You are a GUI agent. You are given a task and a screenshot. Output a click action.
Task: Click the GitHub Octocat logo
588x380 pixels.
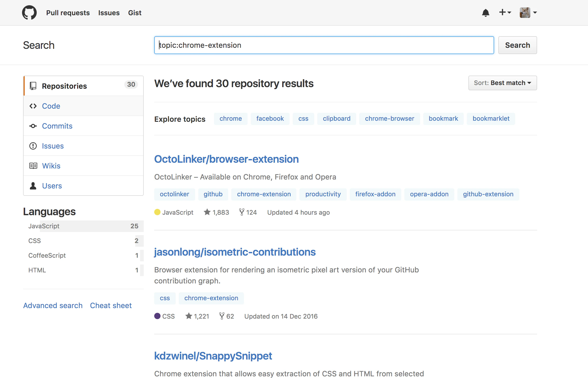(x=29, y=13)
